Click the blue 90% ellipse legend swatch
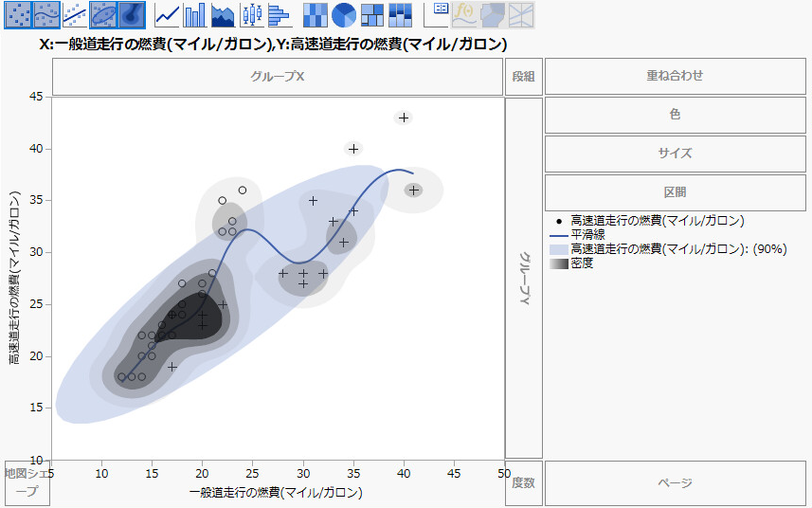Image resolution: width=812 pixels, height=508 pixels. pyautogui.click(x=559, y=249)
